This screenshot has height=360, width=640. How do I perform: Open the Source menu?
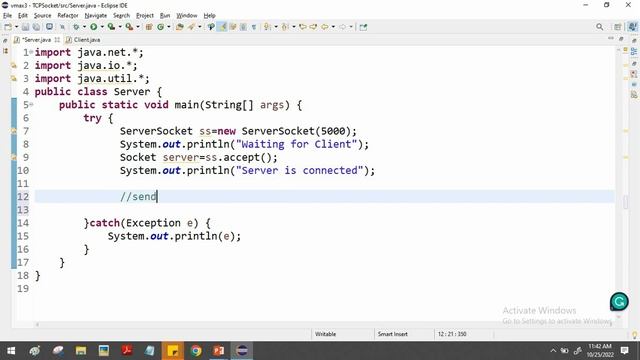[42, 16]
